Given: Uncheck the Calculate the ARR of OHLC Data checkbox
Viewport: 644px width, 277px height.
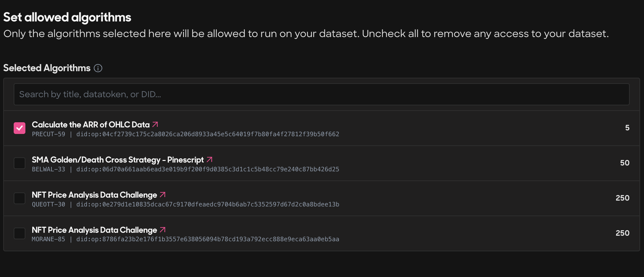Looking at the screenshot, I should (x=20, y=128).
